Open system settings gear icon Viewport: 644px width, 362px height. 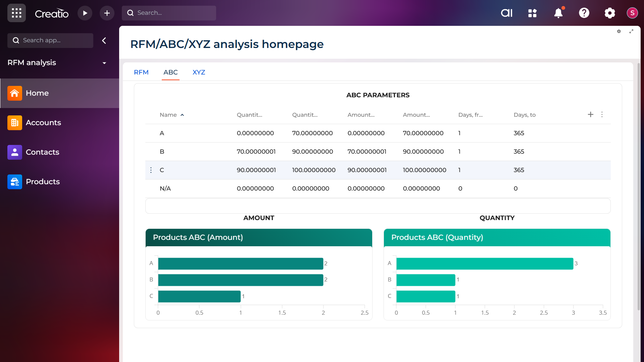point(609,13)
